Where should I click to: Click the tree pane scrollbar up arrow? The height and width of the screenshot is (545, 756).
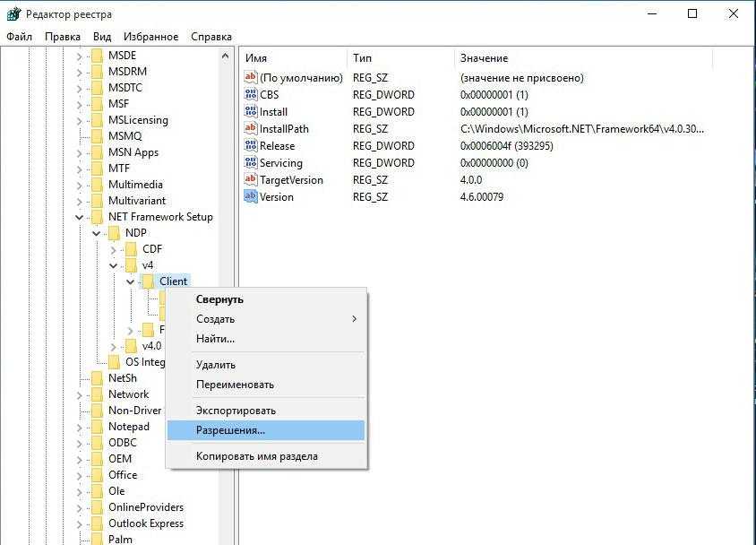pyautogui.click(x=225, y=56)
